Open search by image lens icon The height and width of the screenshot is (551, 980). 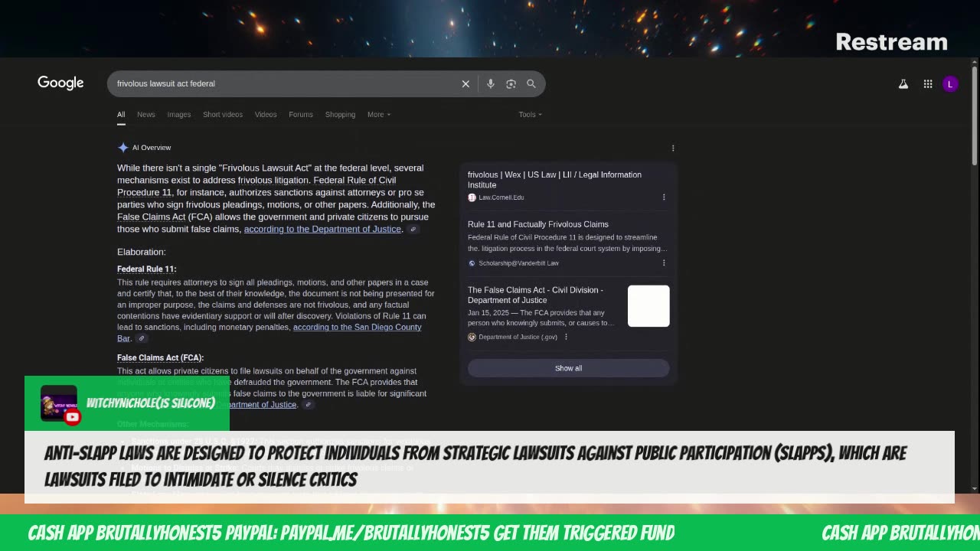[511, 84]
